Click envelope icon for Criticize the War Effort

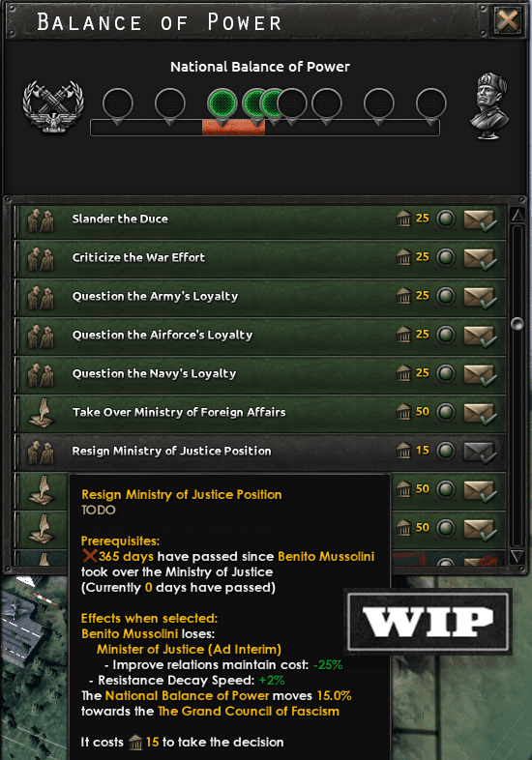point(480,258)
